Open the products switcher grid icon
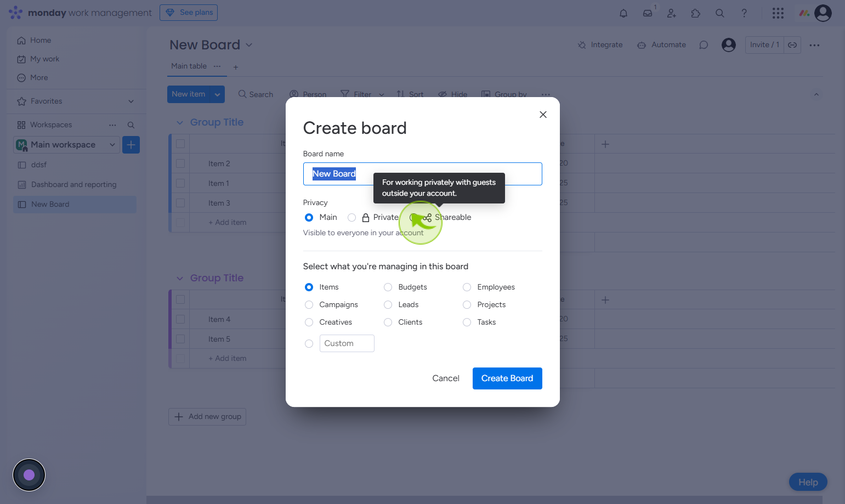 tap(778, 13)
